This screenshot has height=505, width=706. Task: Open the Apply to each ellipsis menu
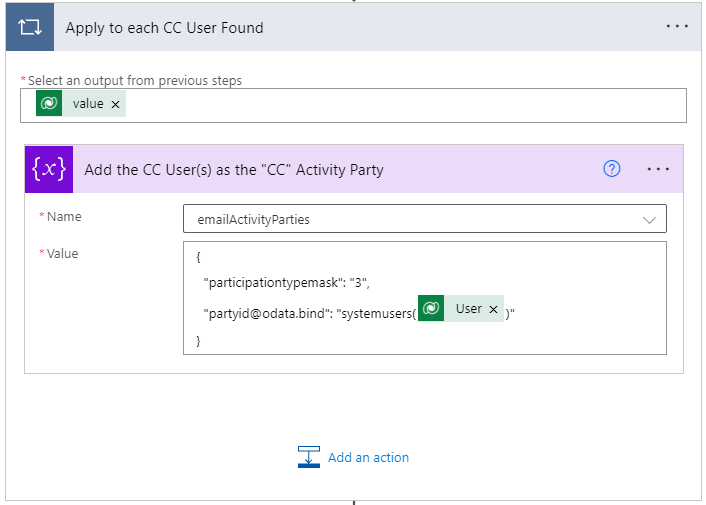click(677, 27)
